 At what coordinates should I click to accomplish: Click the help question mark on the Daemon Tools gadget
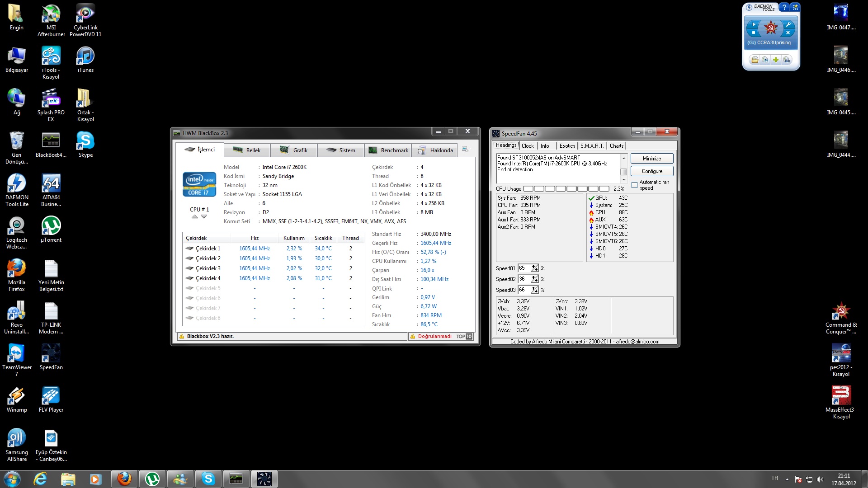(x=784, y=7)
